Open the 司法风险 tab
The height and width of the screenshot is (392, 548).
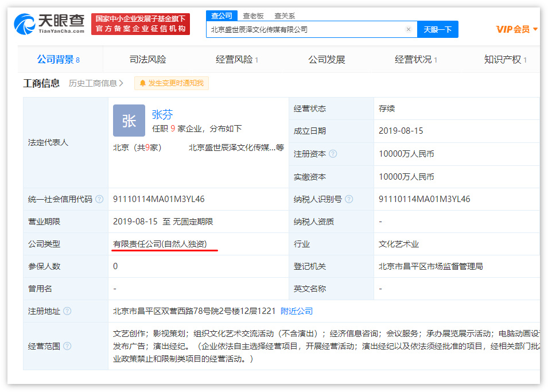[x=147, y=60]
